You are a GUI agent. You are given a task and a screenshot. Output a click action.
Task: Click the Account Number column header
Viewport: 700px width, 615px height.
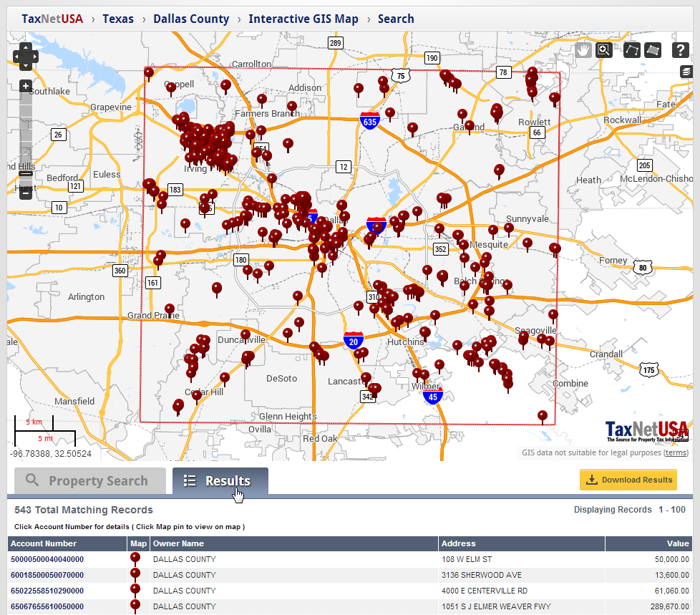click(x=67, y=543)
